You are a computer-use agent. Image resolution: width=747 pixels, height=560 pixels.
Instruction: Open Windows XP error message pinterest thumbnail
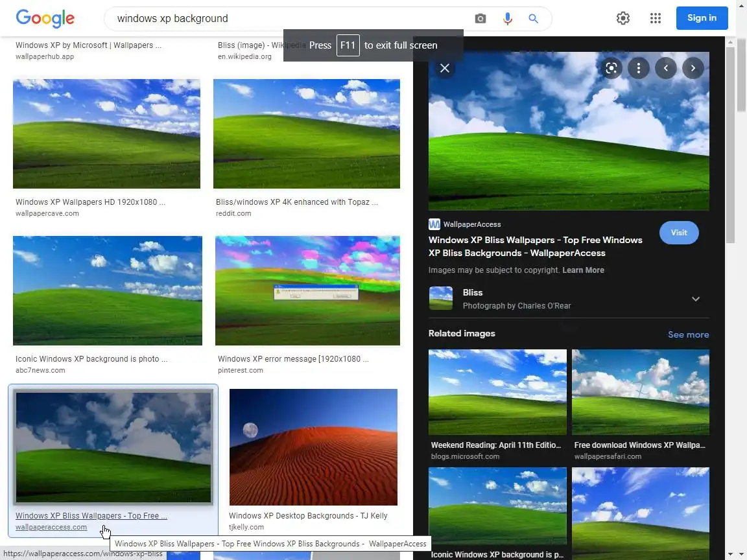click(308, 290)
